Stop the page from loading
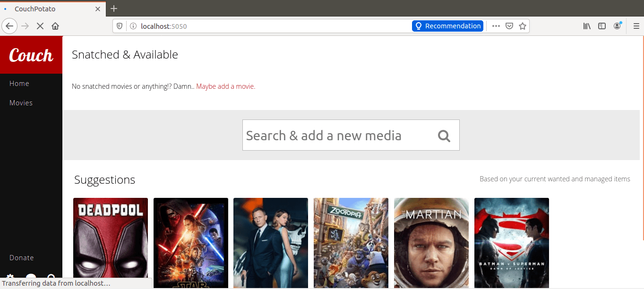This screenshot has width=644, height=289. click(x=40, y=26)
